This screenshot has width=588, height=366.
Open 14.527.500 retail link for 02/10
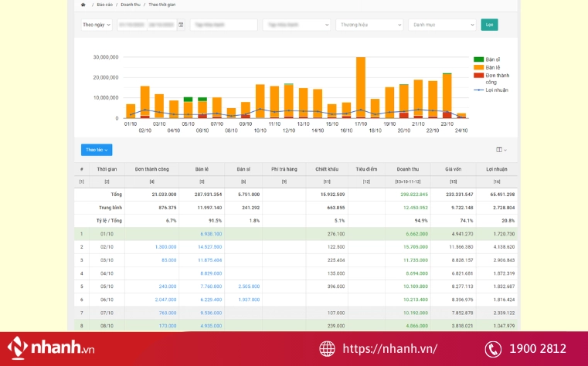click(x=210, y=247)
